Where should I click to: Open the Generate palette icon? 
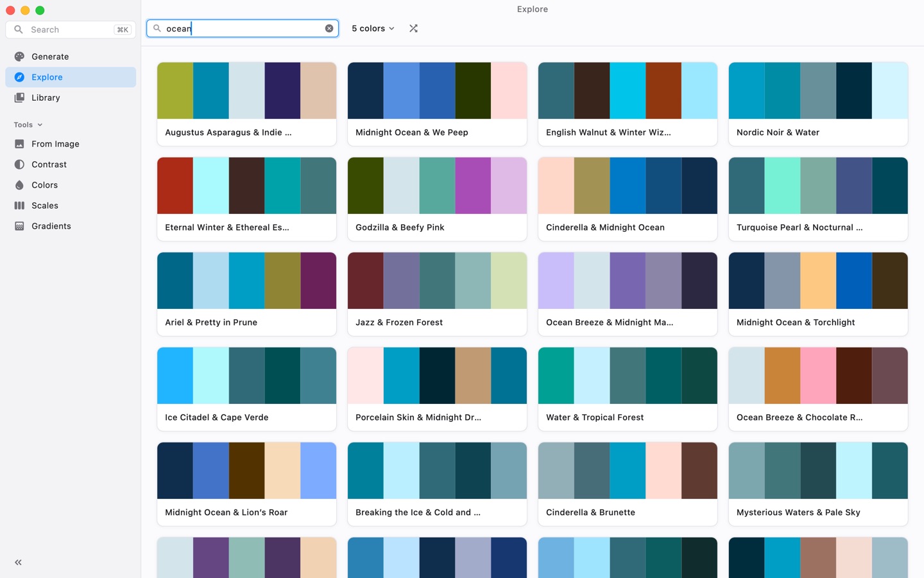pos(19,57)
